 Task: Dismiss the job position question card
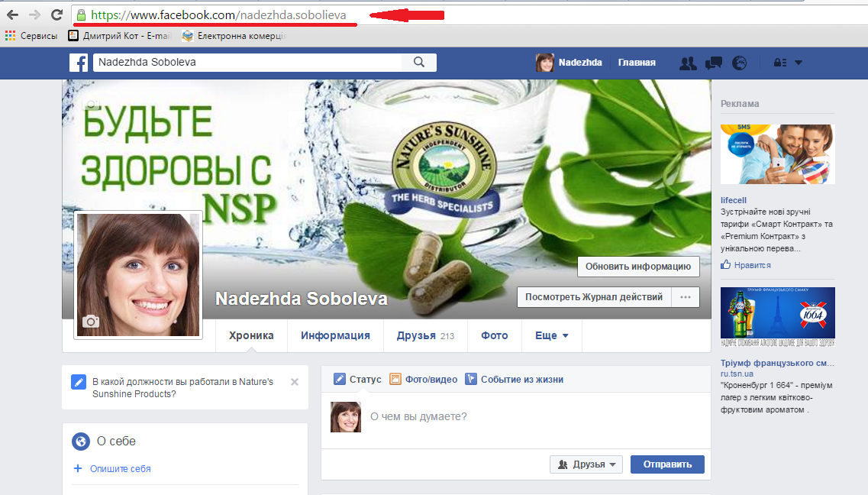click(x=295, y=382)
